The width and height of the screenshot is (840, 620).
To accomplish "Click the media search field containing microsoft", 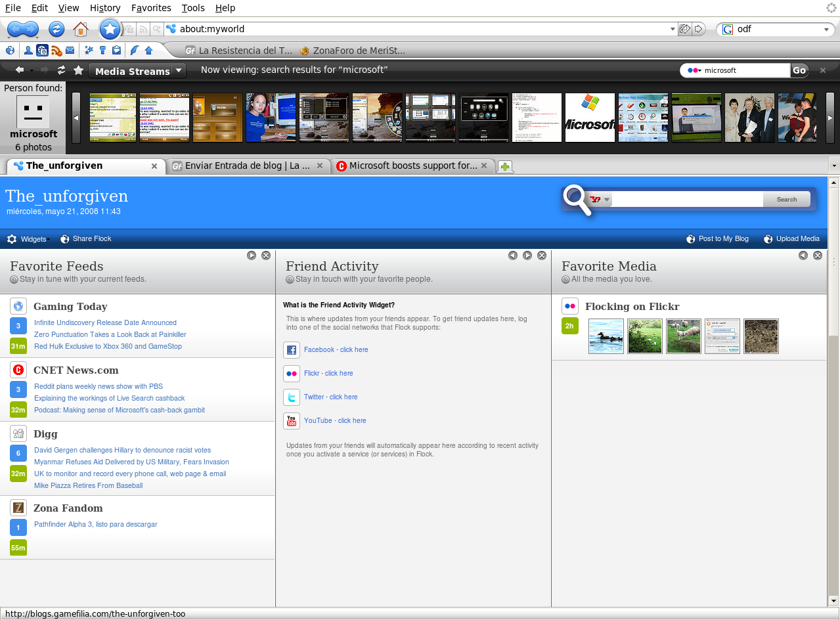I will (745, 70).
